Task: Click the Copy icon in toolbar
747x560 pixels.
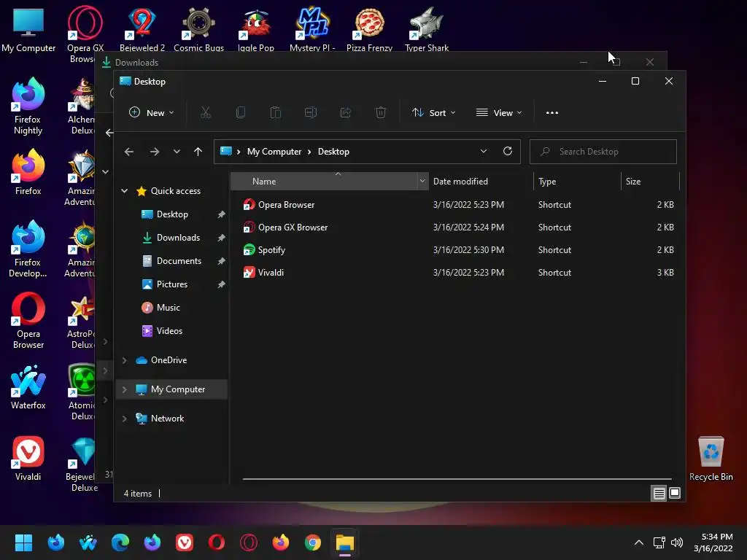Action: 241,113
